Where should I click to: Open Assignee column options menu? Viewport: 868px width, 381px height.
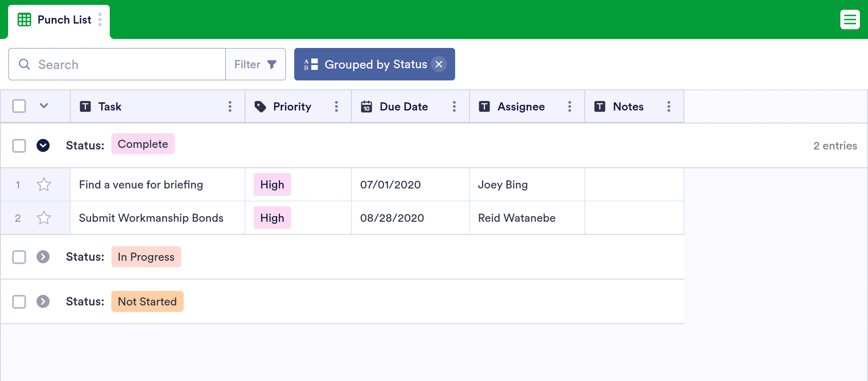[x=570, y=106]
